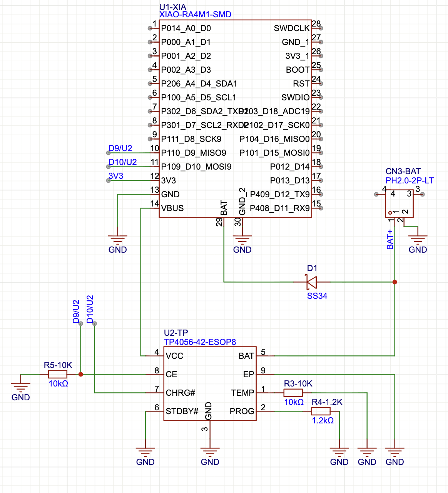Select the R5-10K resistor symbol
This screenshot has height=493, width=448.
[58, 374]
